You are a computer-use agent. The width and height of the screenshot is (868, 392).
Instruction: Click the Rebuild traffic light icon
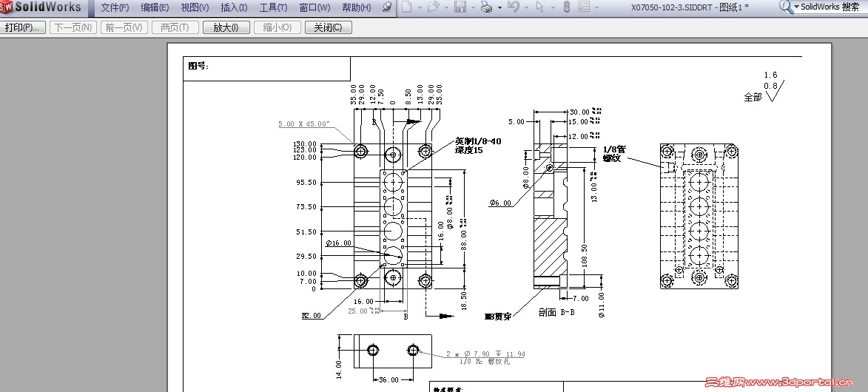click(566, 7)
